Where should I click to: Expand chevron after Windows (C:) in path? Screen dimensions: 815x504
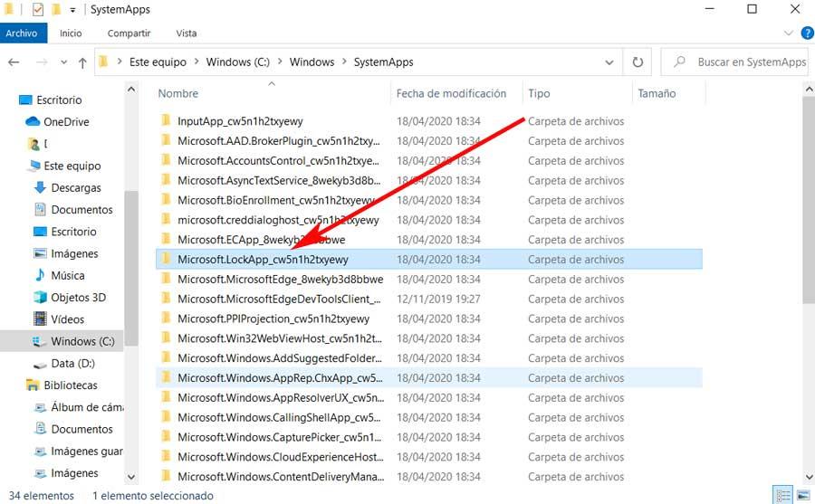280,62
